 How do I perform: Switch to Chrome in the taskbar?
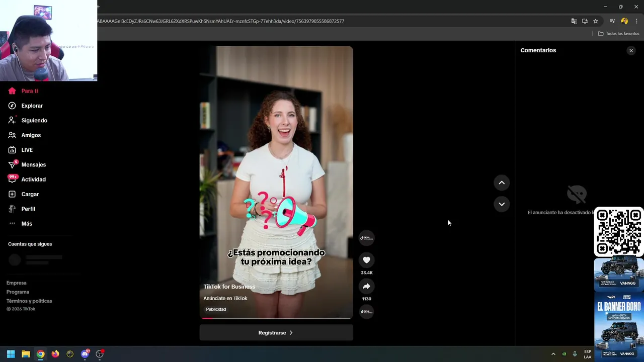click(40, 354)
